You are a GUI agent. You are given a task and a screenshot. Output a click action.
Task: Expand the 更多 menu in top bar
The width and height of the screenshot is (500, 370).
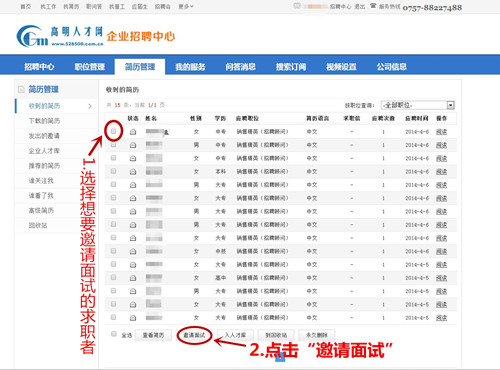tap(186, 6)
